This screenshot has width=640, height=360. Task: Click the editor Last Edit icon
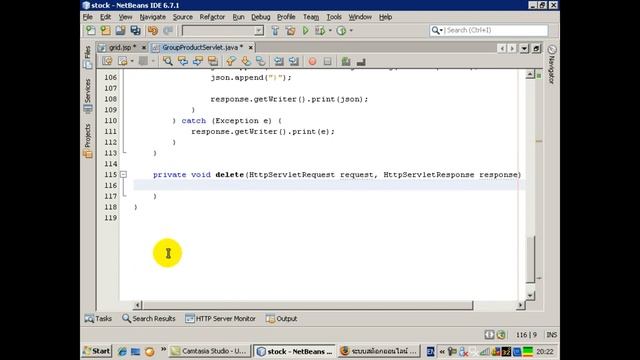107,61
